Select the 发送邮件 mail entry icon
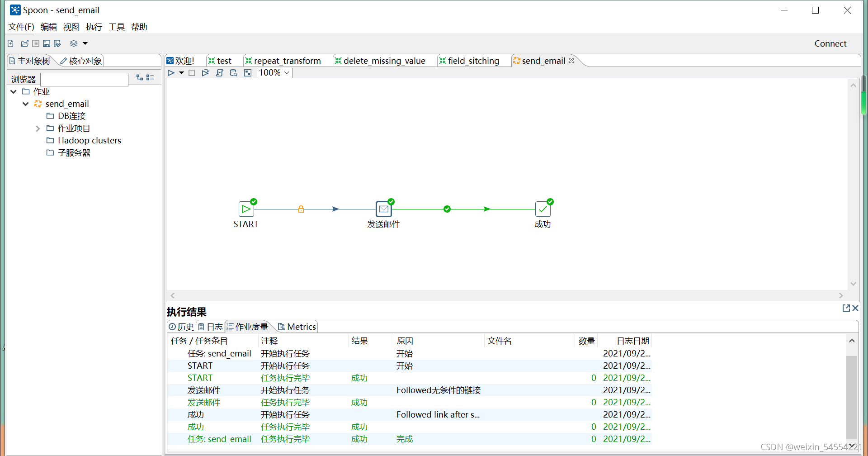868x456 pixels. point(384,209)
